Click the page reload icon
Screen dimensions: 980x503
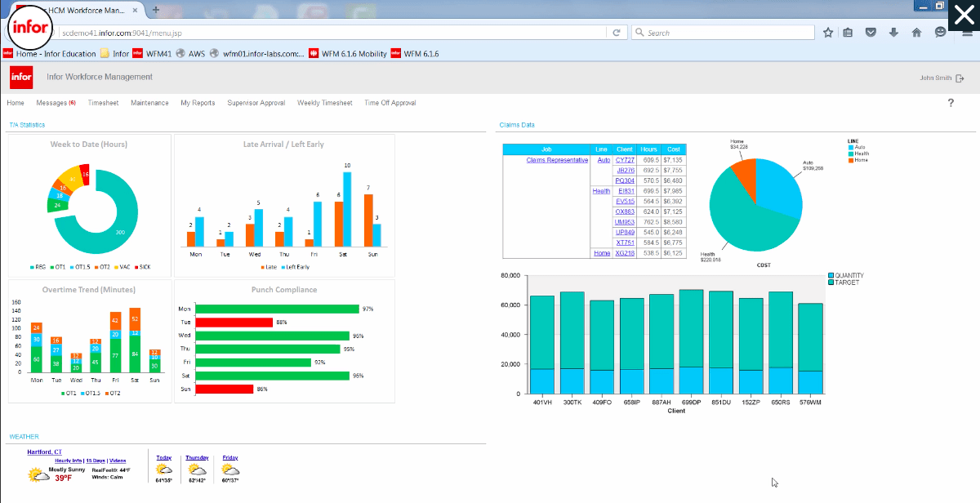618,31
